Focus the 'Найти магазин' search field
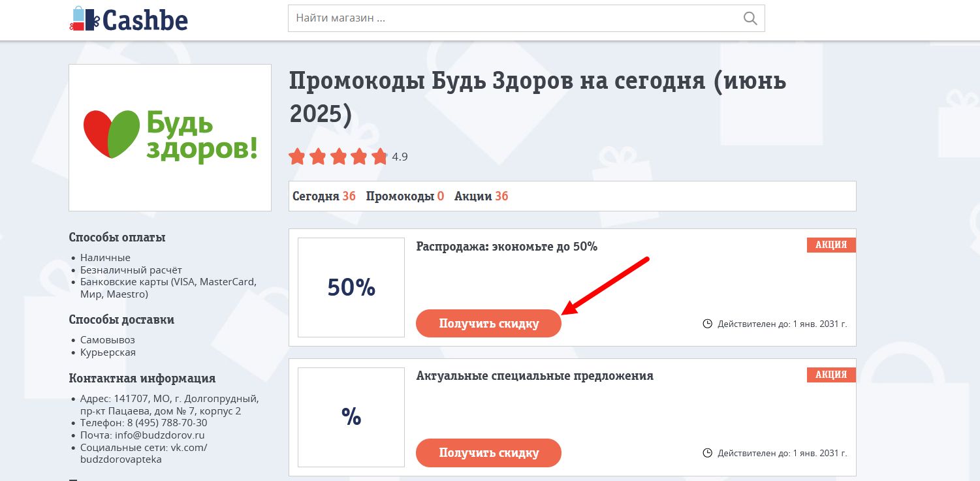 pyautogui.click(x=526, y=18)
